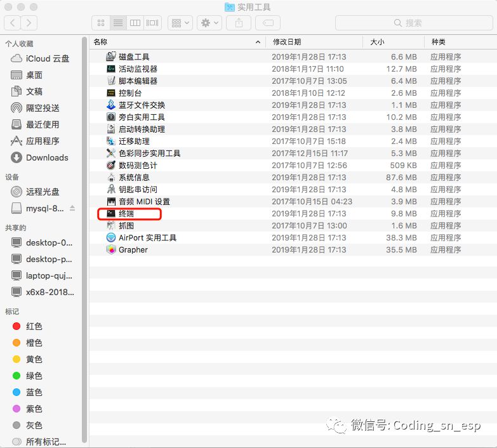Show 所有标记 all tags
This screenshot has width=497, height=448.
pyautogui.click(x=39, y=442)
